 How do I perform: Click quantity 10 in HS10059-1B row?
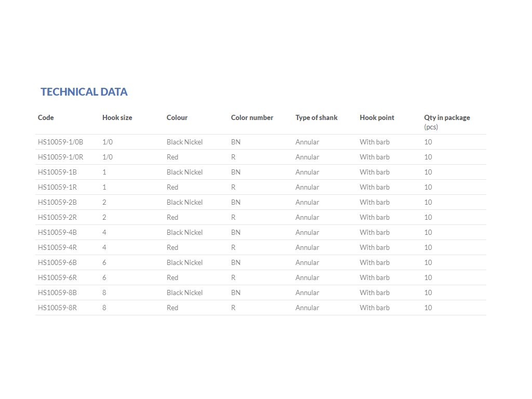pos(428,172)
